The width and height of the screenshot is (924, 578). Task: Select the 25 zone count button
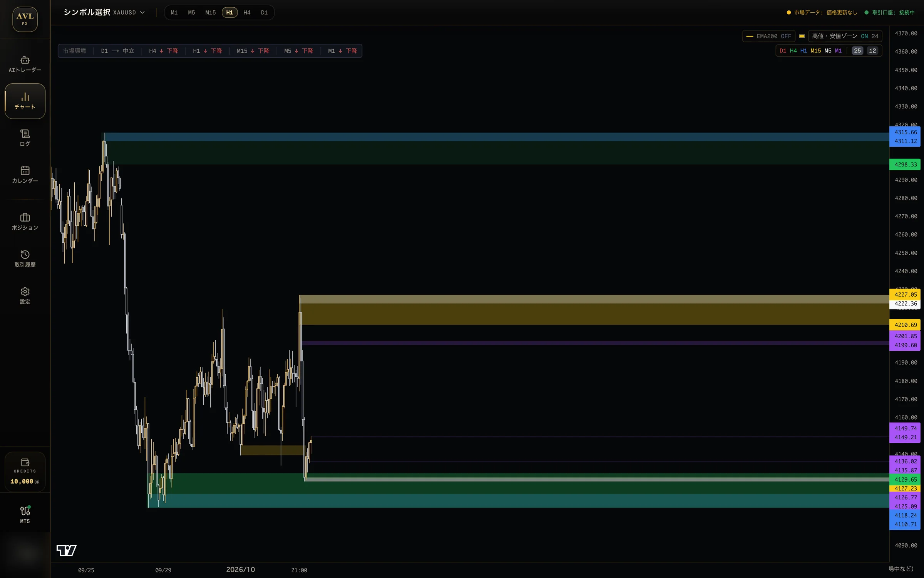pos(857,51)
